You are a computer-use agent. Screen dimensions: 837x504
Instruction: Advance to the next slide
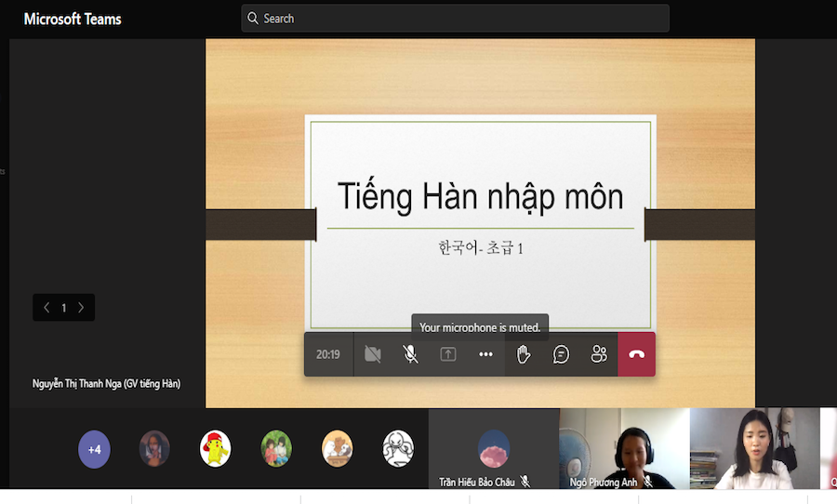tap(81, 308)
